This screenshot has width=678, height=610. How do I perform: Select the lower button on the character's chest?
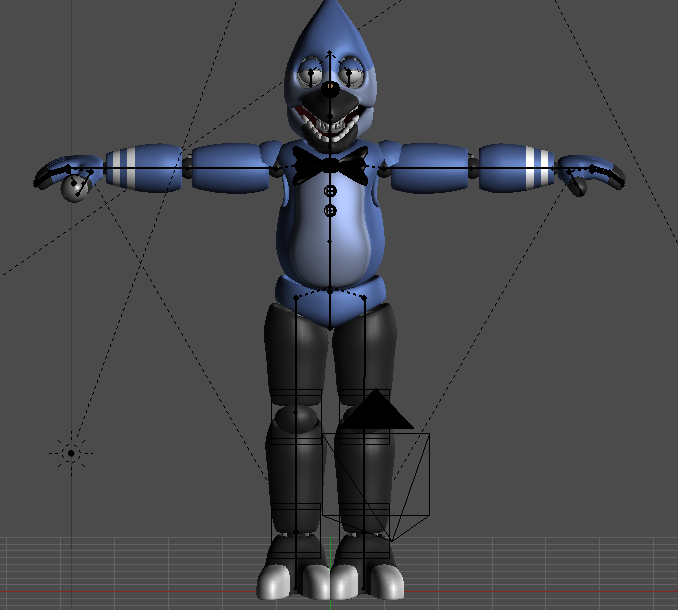pyautogui.click(x=330, y=211)
